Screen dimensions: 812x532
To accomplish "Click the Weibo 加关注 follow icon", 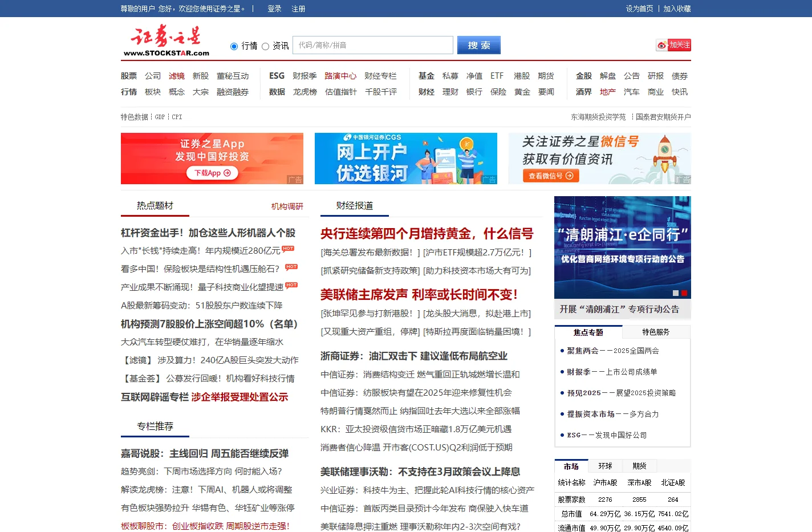I will click(x=673, y=45).
